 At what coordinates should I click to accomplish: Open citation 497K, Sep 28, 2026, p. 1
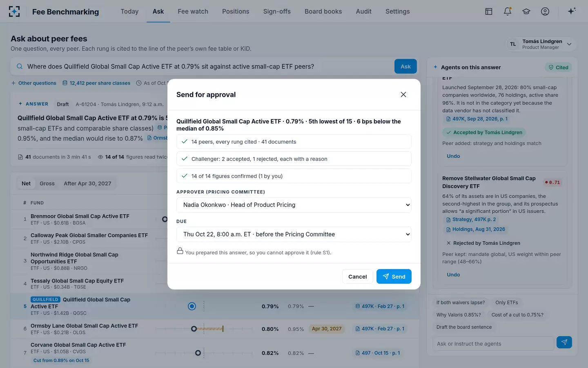(x=477, y=119)
